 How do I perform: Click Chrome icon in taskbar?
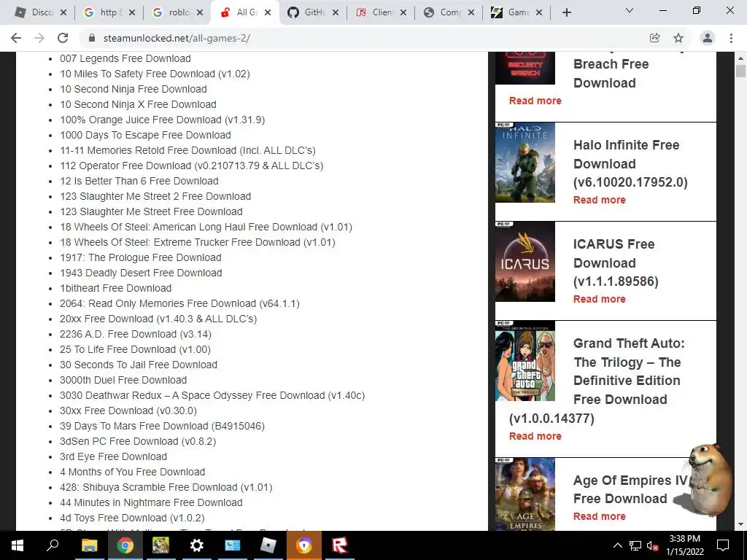(x=125, y=545)
